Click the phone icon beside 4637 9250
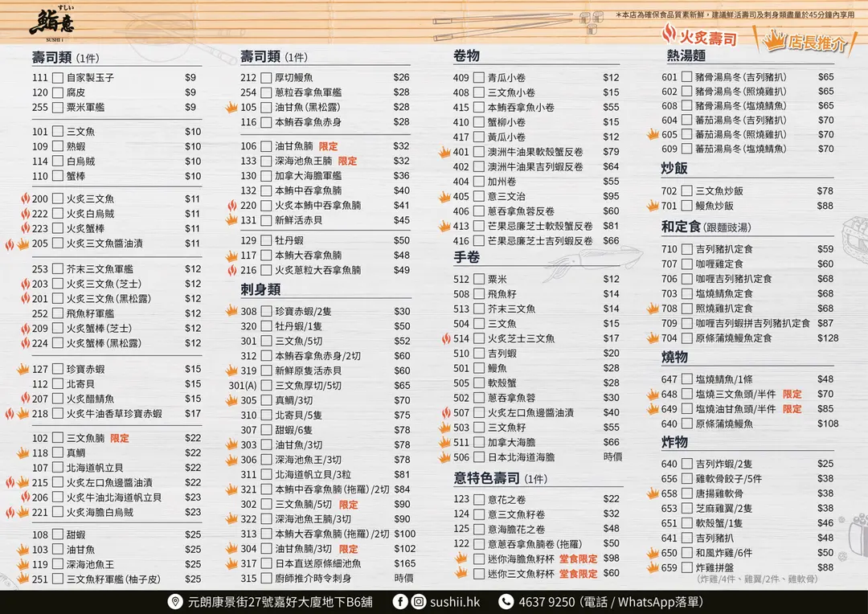 click(x=506, y=602)
